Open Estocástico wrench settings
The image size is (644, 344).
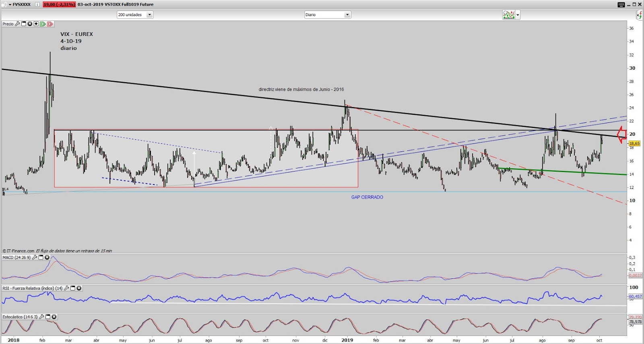point(41,317)
